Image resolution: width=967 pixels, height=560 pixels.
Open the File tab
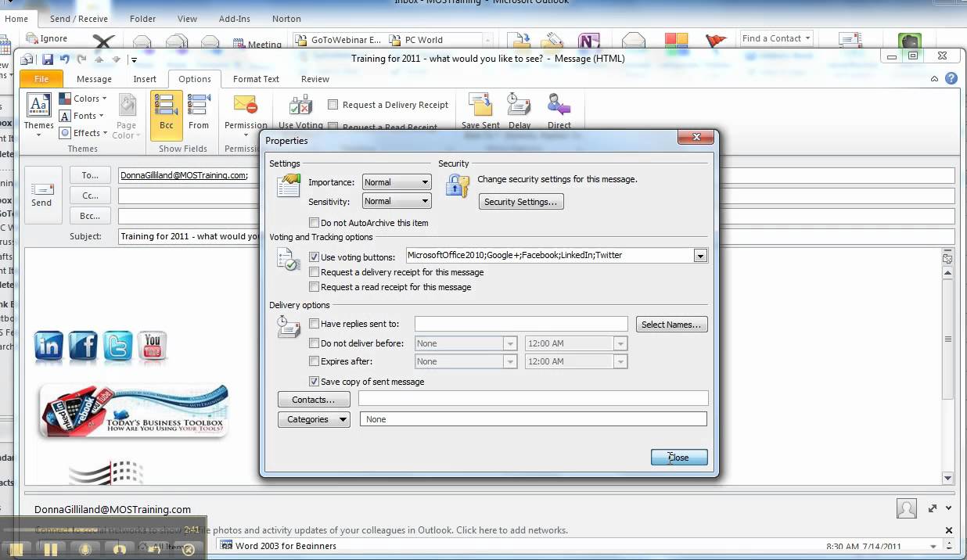pyautogui.click(x=41, y=79)
